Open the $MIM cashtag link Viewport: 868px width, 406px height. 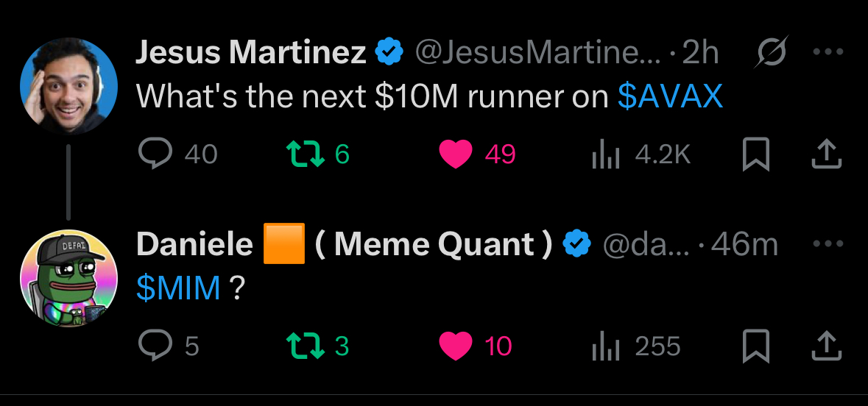tap(179, 289)
